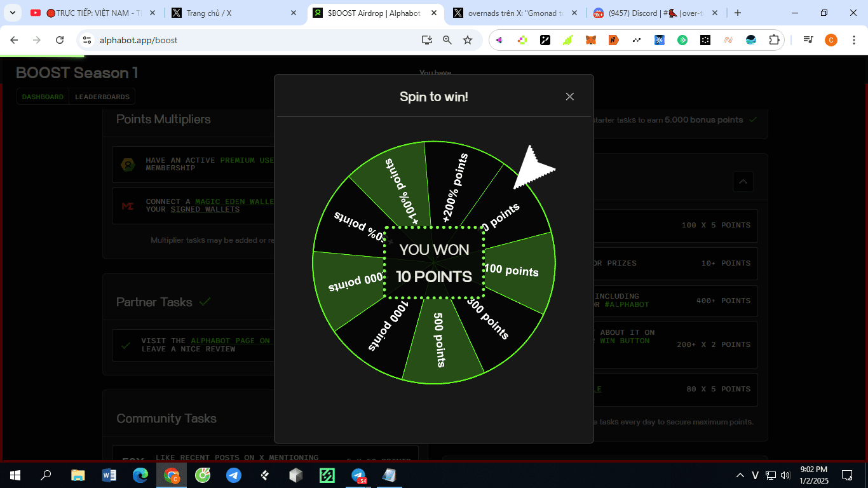This screenshot has width=868, height=488.
Task: Click the black zigzag line extension icon
Action: coord(637,40)
